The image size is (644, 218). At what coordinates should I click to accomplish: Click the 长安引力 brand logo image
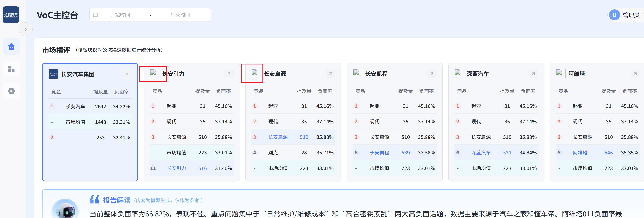tap(154, 74)
